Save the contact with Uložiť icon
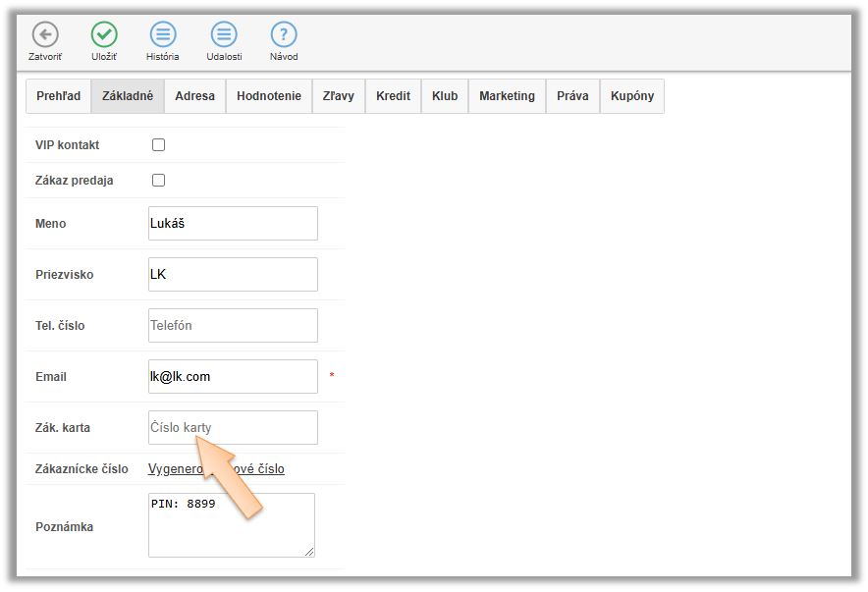The image size is (868, 592). (104, 35)
